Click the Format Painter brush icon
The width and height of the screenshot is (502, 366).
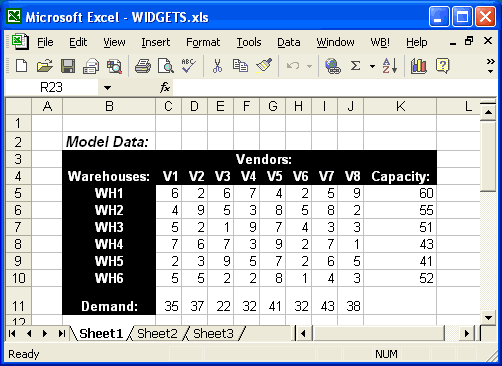click(264, 66)
